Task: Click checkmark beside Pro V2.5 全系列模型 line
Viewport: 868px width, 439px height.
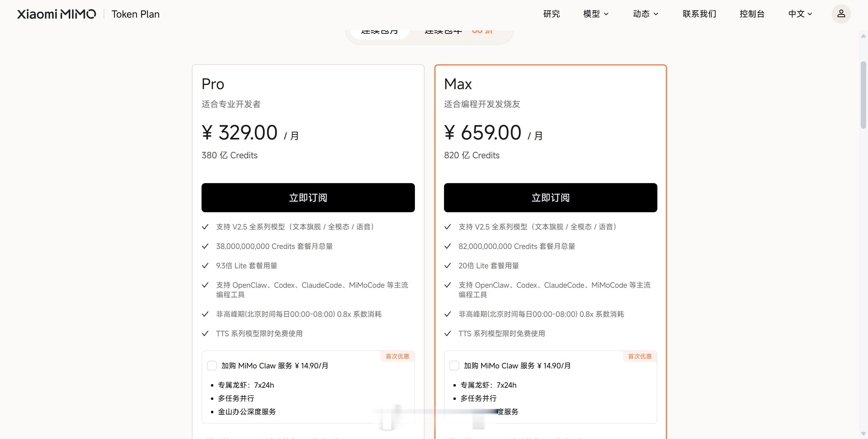Action: [205, 227]
